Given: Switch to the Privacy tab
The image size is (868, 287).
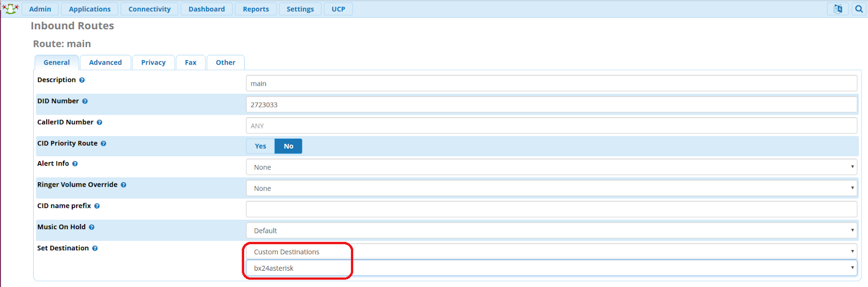Looking at the screenshot, I should click(x=154, y=62).
